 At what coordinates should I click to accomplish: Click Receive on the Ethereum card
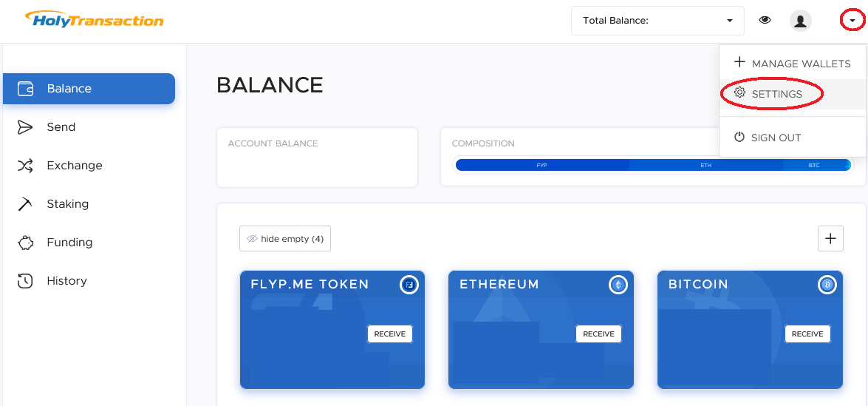tap(598, 334)
